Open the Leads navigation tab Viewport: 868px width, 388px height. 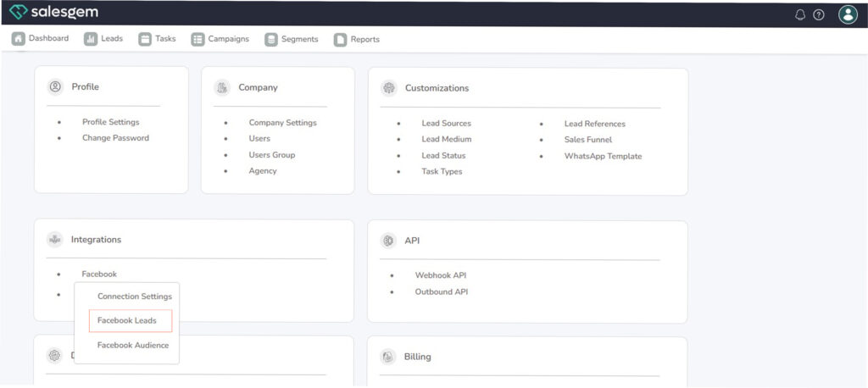coord(103,39)
